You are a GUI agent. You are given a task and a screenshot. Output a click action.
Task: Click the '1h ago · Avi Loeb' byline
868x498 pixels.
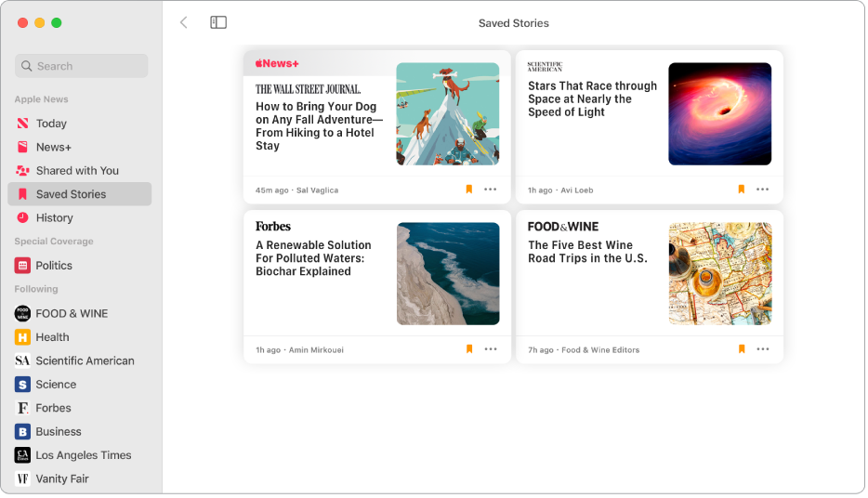point(560,190)
